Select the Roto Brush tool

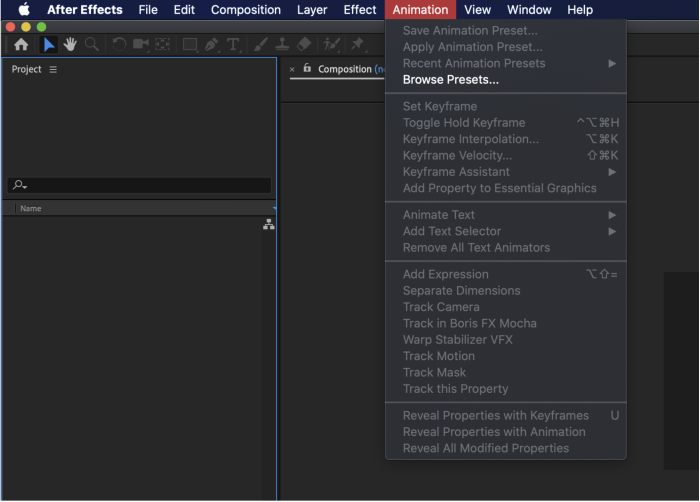331,44
